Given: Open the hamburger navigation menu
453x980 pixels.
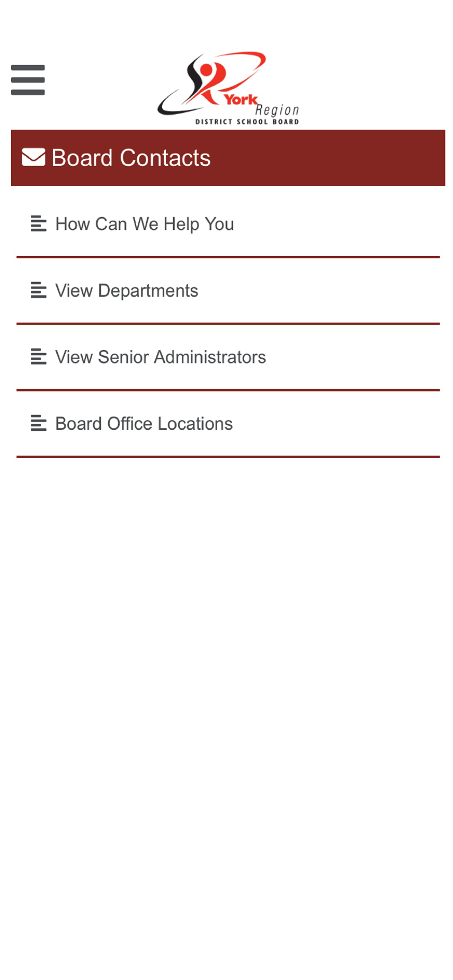Looking at the screenshot, I should click(x=28, y=80).
